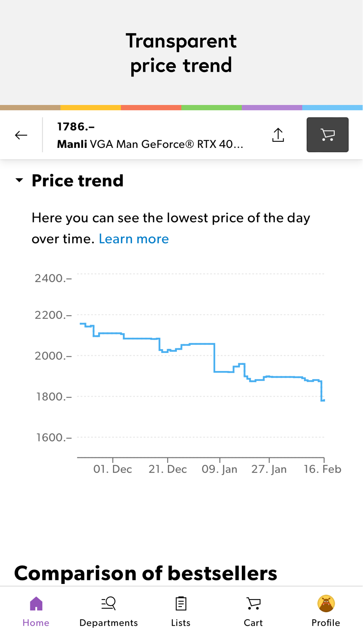Open the Lists tab
This screenshot has width=363, height=644.
click(181, 611)
